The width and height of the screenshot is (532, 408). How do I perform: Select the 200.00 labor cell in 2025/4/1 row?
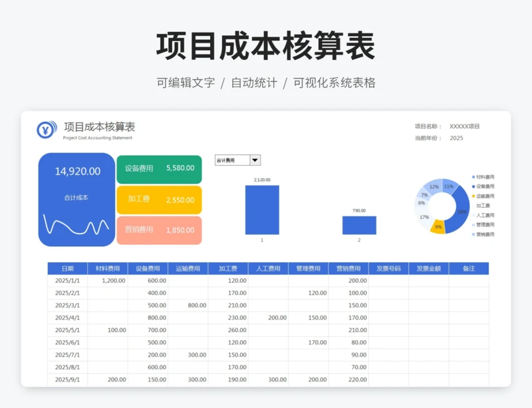tap(268, 317)
